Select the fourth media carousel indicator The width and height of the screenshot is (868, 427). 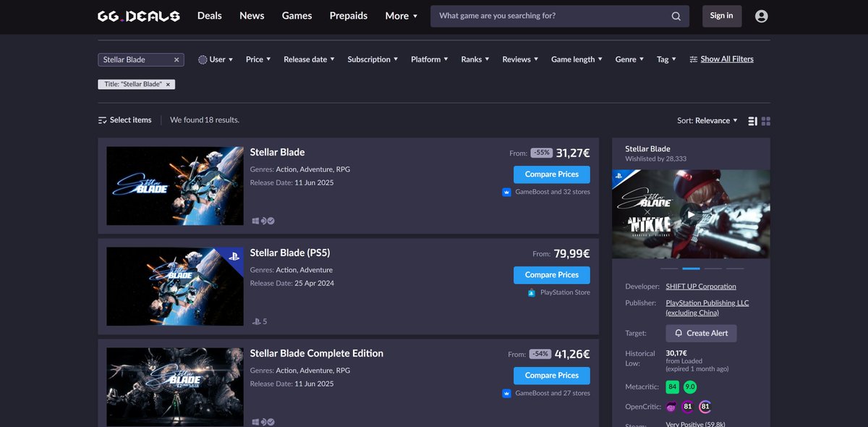(735, 269)
